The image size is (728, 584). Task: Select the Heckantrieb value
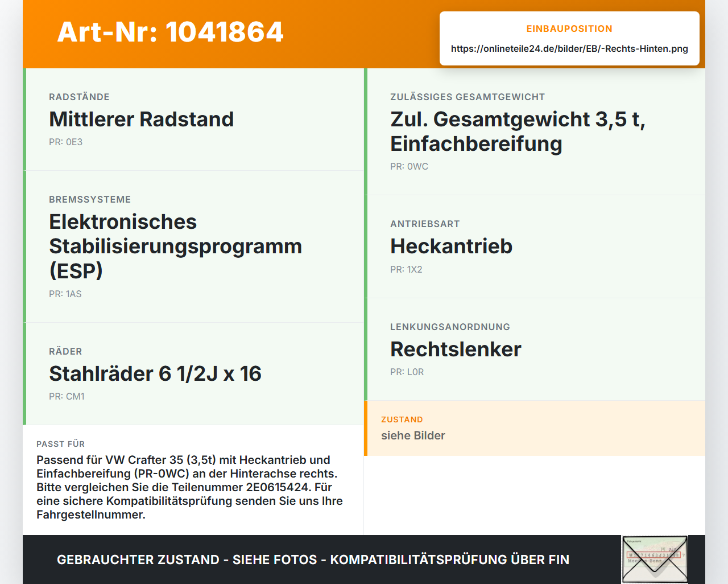pyautogui.click(x=451, y=246)
